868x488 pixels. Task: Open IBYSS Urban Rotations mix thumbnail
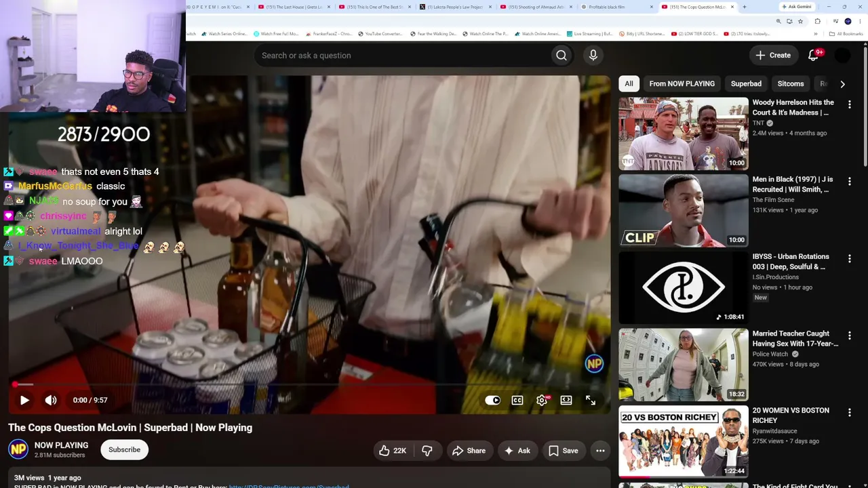(x=684, y=288)
